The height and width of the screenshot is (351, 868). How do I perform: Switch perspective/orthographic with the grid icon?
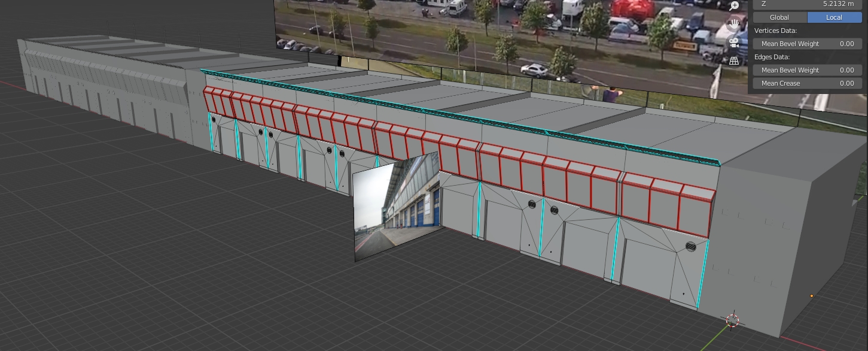734,60
